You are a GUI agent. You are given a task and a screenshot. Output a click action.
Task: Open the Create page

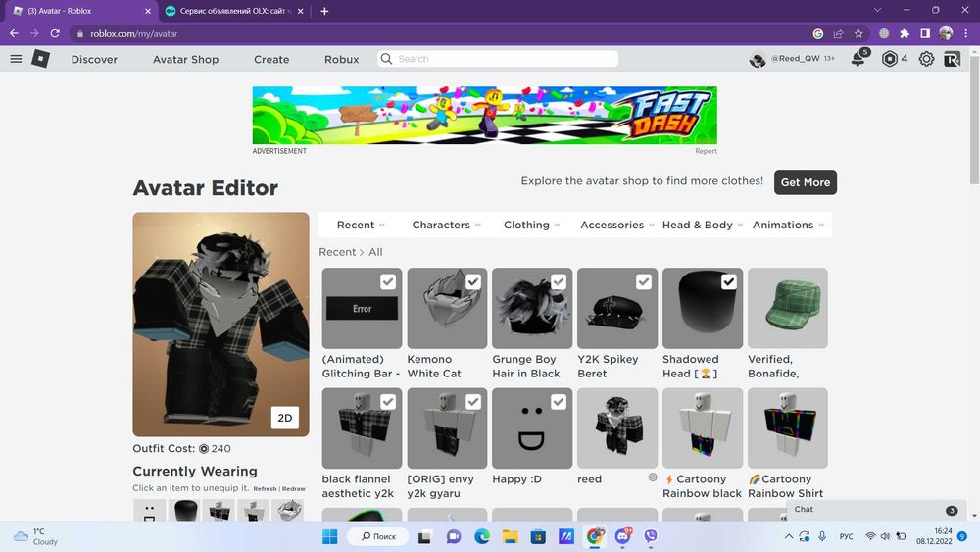pyautogui.click(x=271, y=60)
